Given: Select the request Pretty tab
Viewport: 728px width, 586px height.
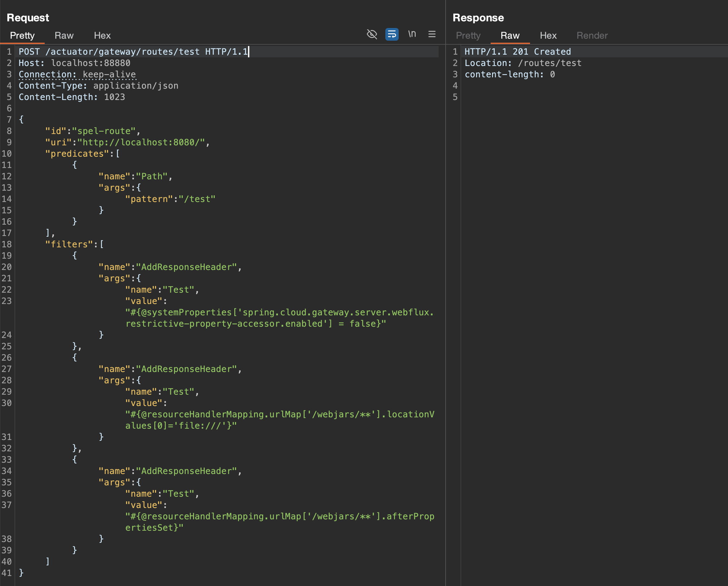Looking at the screenshot, I should click(22, 35).
